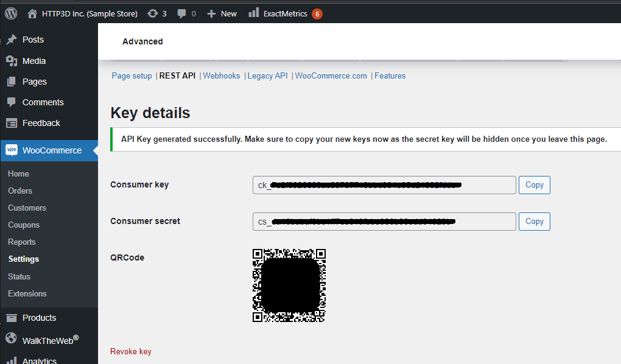This screenshot has height=364, width=621.
Task: Click the plus icon for New
Action: point(211,14)
